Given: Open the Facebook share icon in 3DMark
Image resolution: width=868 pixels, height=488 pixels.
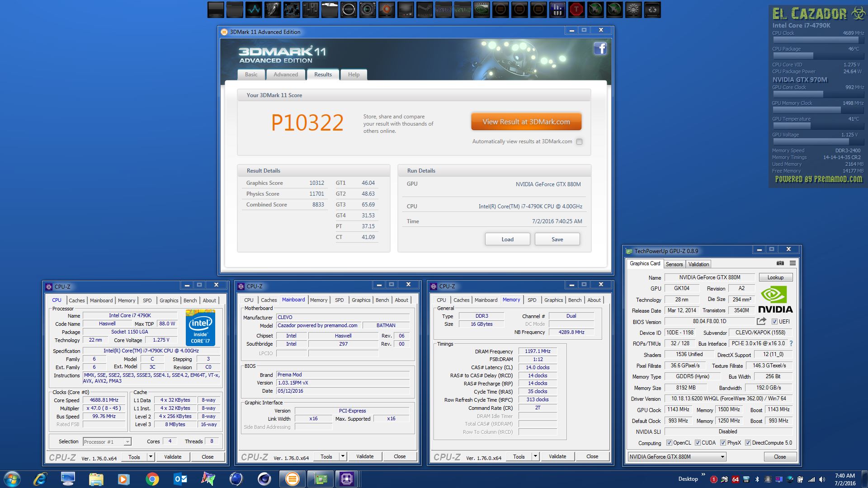Looking at the screenshot, I should (600, 48).
